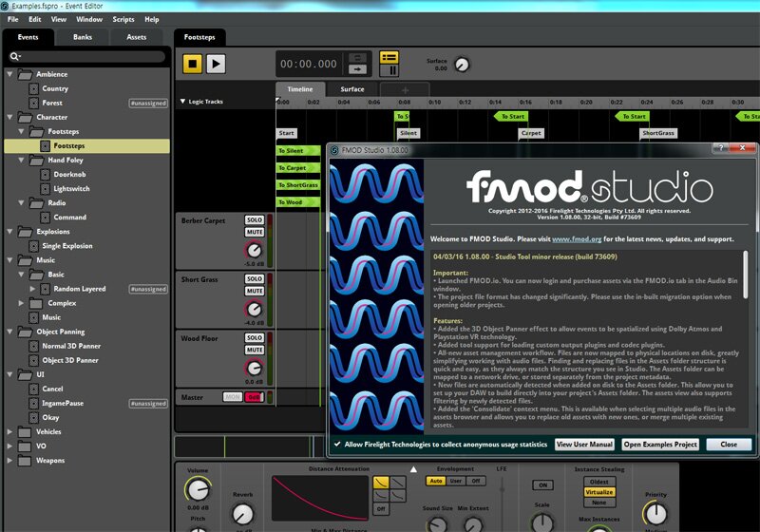The image size is (760, 532).
Task: Mute the Berber Carpet track
Action: coord(255,232)
